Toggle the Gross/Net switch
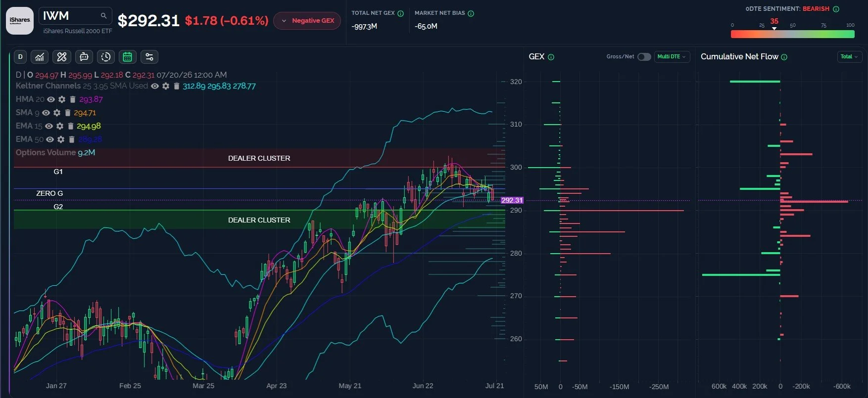Viewport: 868px width, 398px height. [644, 57]
